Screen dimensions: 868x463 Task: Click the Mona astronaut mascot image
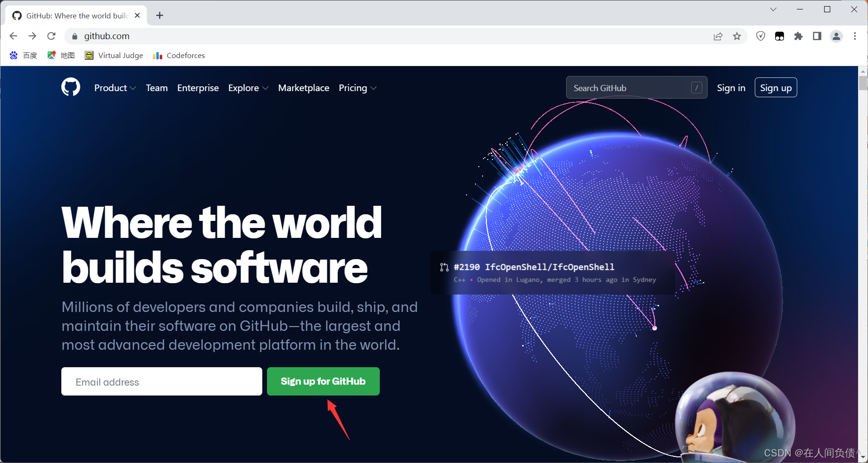click(x=734, y=418)
